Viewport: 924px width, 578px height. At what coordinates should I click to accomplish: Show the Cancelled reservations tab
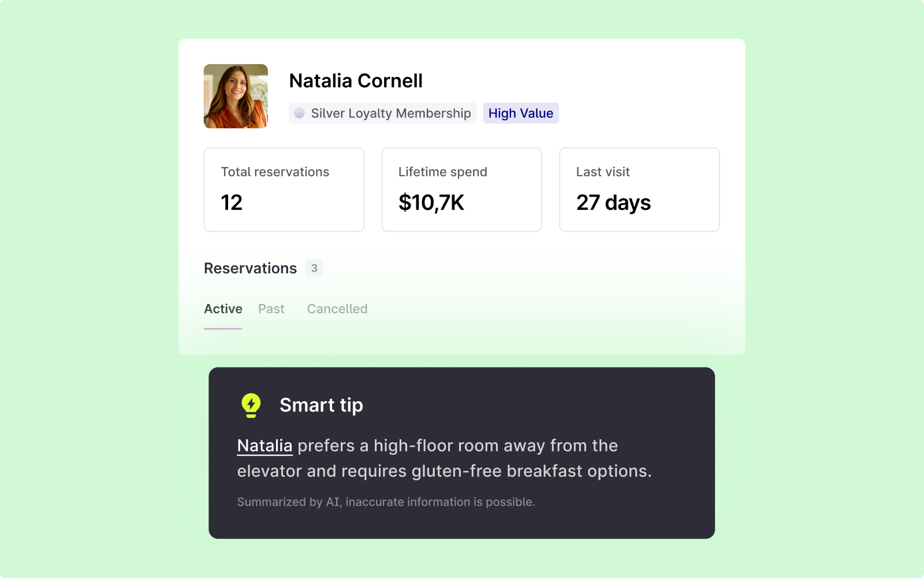tap(337, 309)
